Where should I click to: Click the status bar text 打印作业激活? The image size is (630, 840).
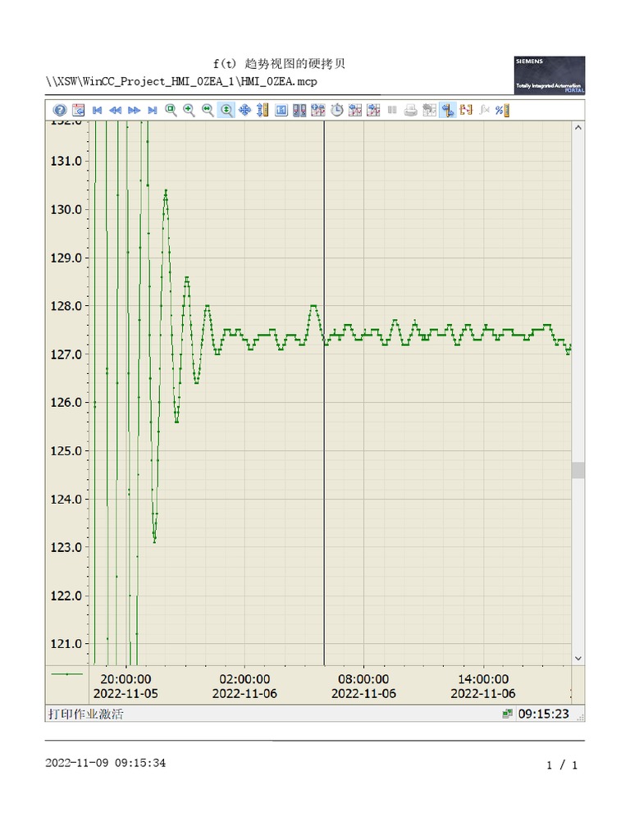[85, 714]
